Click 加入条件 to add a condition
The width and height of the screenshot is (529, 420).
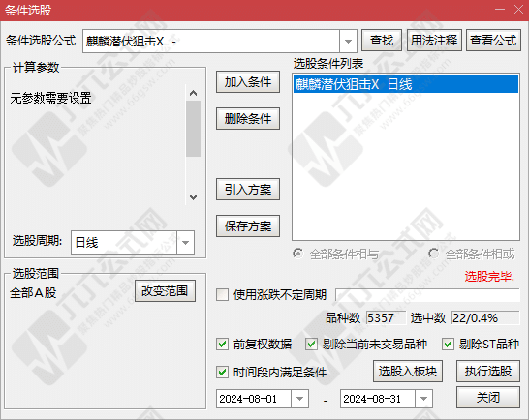click(x=248, y=82)
